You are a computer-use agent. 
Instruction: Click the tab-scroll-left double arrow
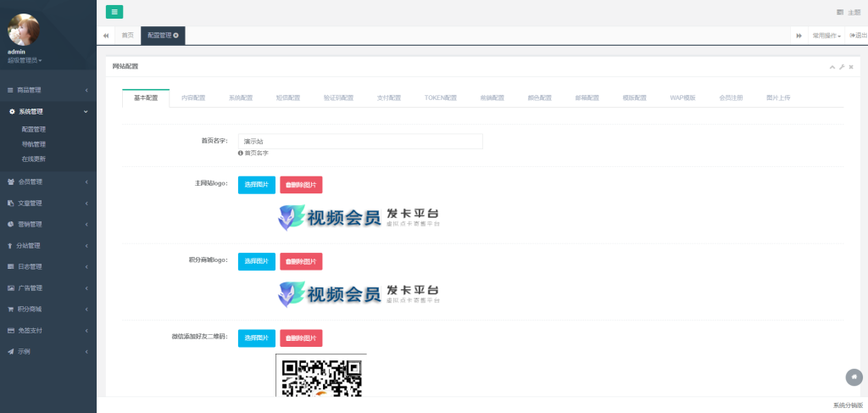tap(106, 36)
